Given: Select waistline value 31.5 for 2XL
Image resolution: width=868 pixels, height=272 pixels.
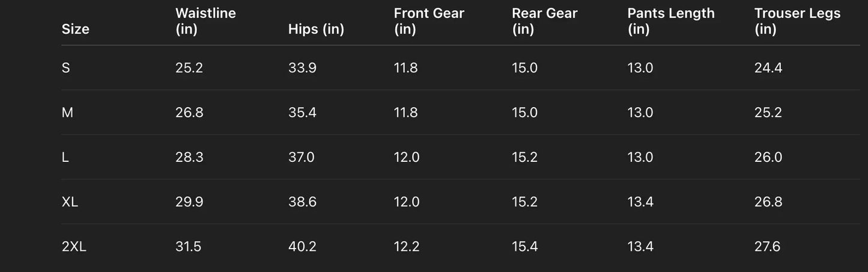Looking at the screenshot, I should (x=188, y=246).
